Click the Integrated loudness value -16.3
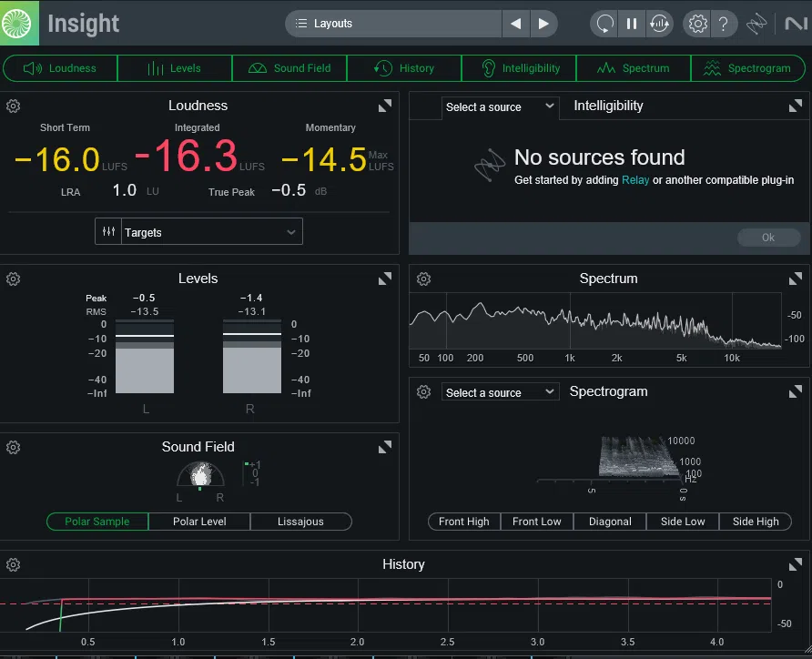 (186, 157)
